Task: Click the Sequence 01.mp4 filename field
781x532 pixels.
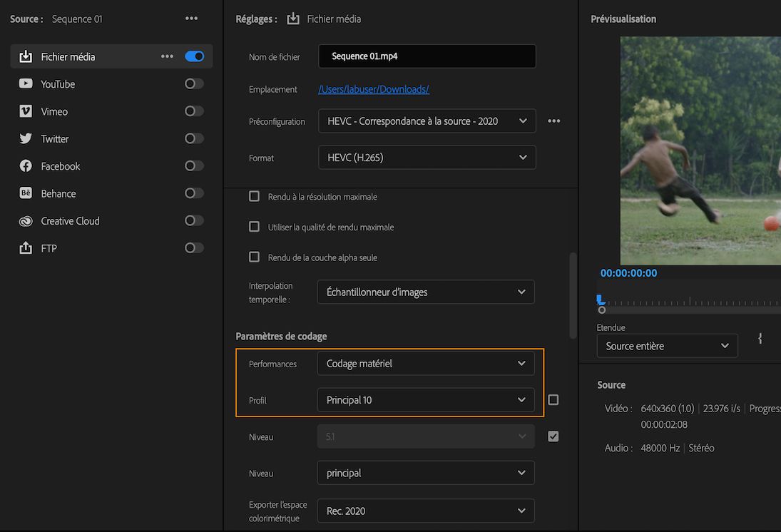Action: 427,56
